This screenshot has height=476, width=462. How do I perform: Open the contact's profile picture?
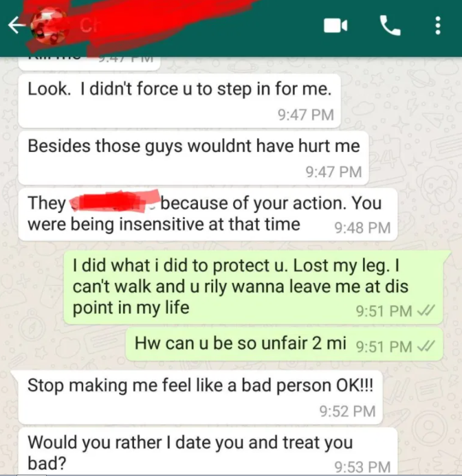click(x=50, y=26)
